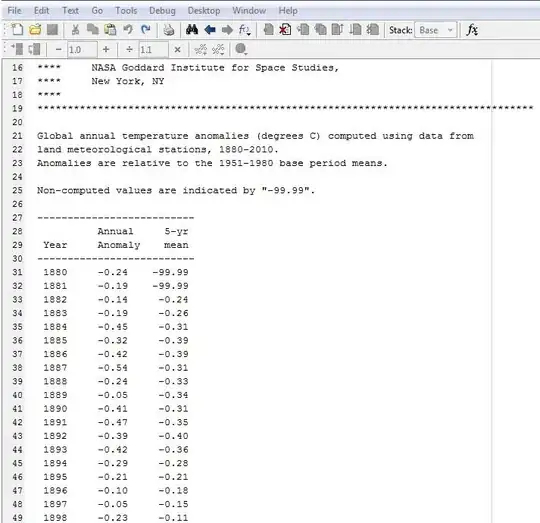The height and width of the screenshot is (523, 540).
Task: Click the text 'Non-computed values are indicated by'
Action: (x=146, y=190)
